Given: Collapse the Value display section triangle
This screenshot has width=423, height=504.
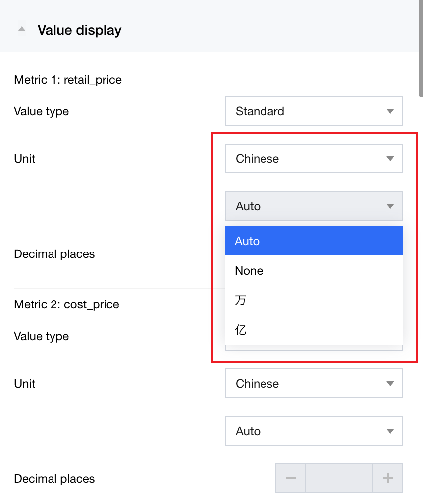Looking at the screenshot, I should tap(21, 30).
